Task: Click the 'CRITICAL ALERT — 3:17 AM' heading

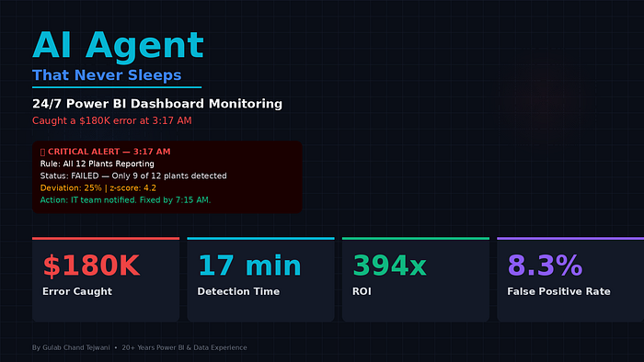Action: 109,152
